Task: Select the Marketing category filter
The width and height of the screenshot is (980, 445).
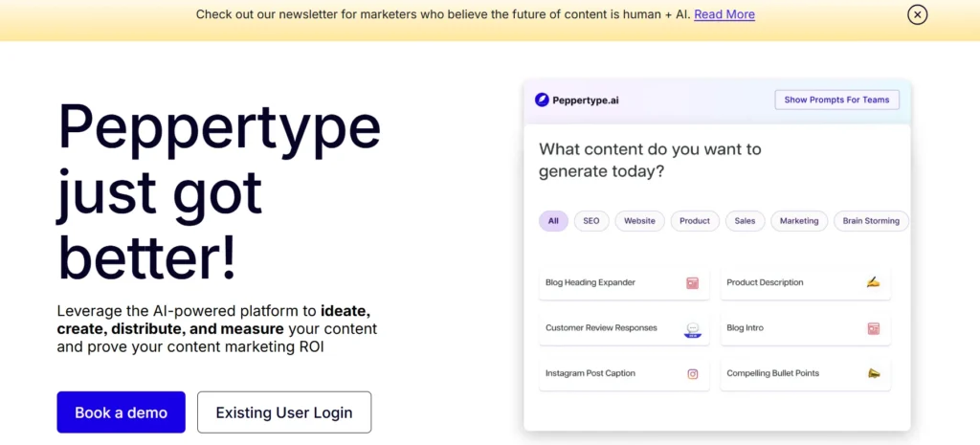Action: click(799, 221)
